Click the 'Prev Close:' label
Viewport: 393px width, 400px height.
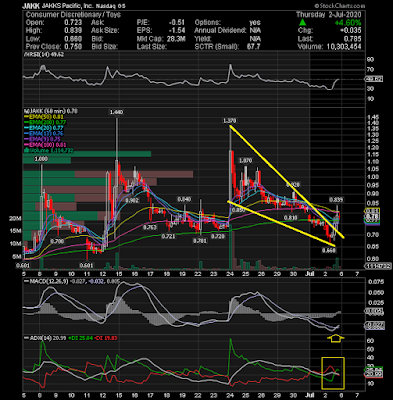43,47
